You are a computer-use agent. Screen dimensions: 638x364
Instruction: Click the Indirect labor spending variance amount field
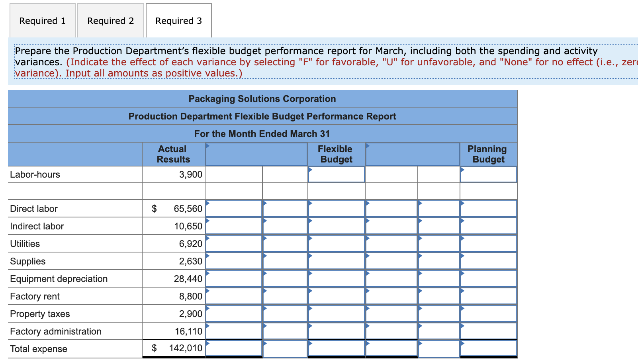click(x=234, y=226)
